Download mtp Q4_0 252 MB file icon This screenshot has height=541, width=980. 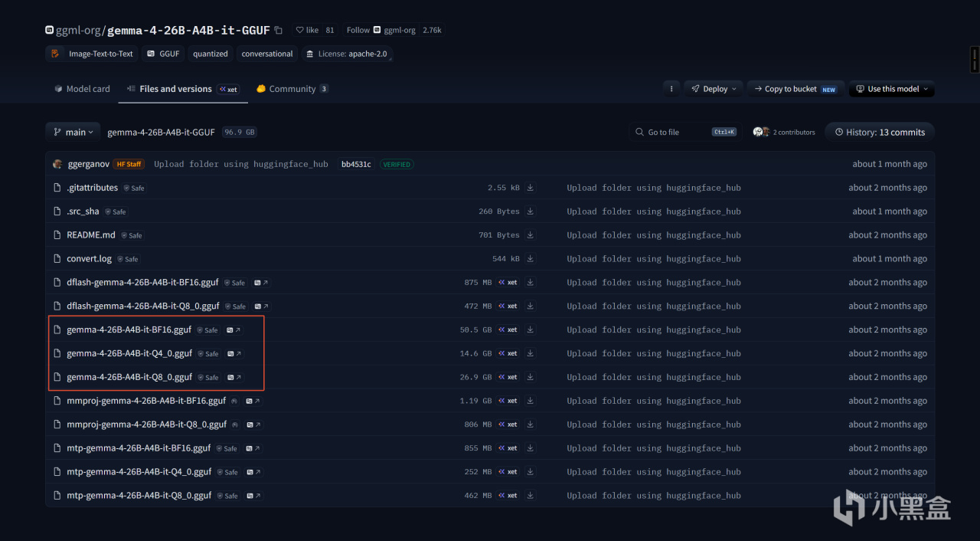pos(530,472)
